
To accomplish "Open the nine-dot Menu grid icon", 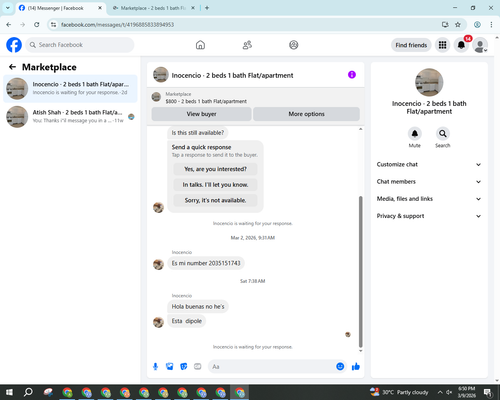I will [442, 45].
